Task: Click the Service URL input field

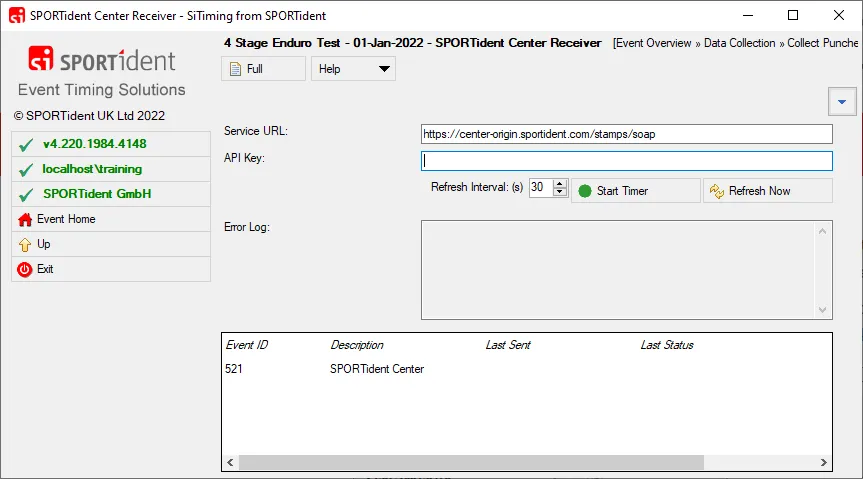Action: pos(627,134)
